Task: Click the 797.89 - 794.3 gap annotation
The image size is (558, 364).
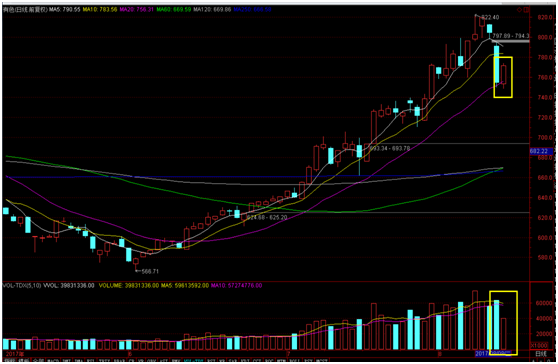Action: [x=511, y=36]
